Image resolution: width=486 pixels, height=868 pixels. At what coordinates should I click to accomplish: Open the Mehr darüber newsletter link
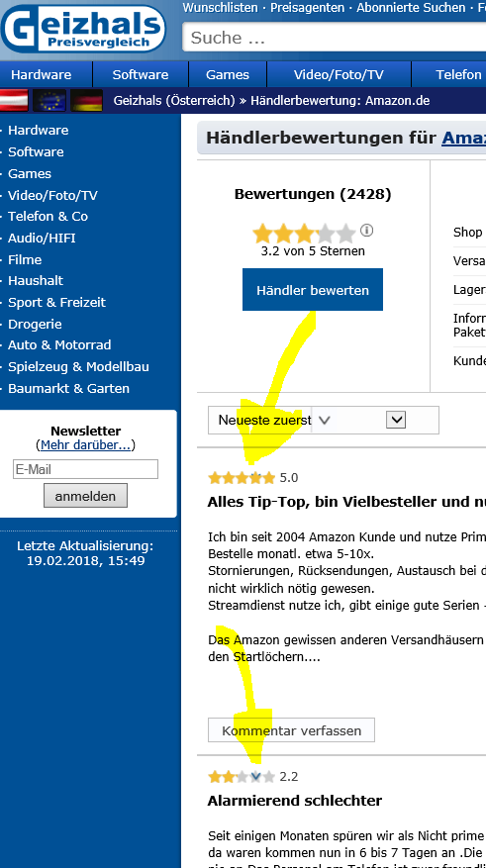(x=86, y=445)
